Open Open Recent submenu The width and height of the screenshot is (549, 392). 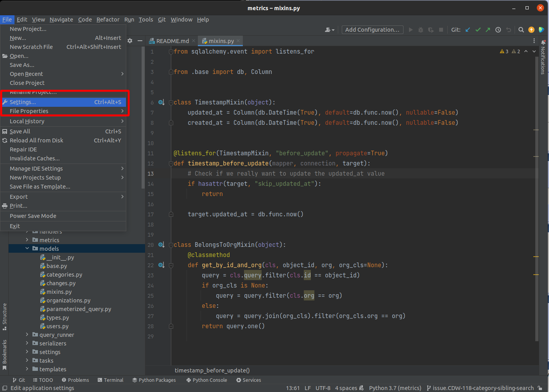coord(63,74)
